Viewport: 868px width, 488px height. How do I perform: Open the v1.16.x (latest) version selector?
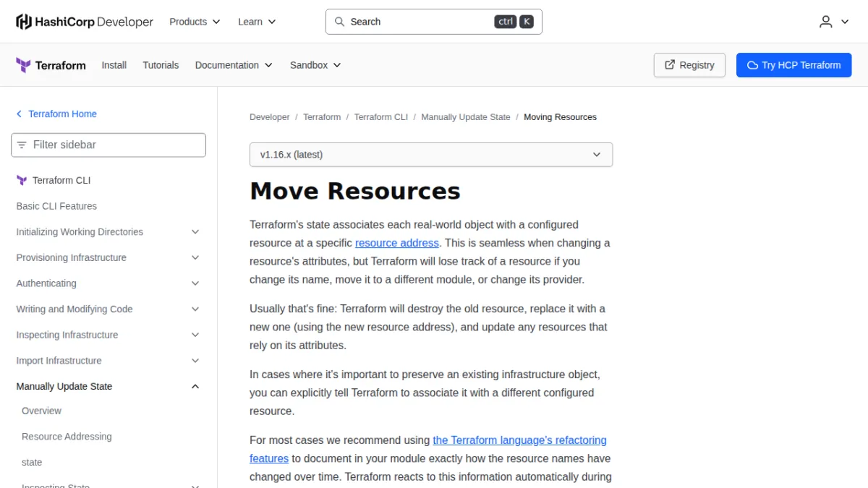tap(431, 155)
